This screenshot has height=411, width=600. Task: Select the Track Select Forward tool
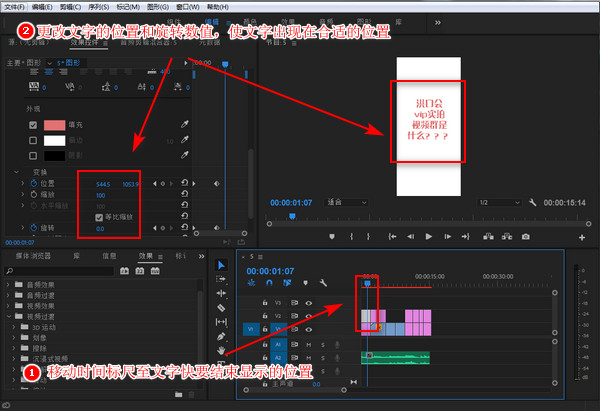click(221, 279)
